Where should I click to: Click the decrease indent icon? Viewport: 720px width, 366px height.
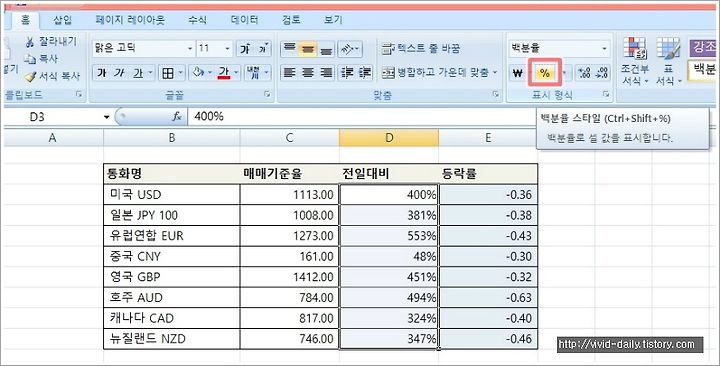[348, 73]
